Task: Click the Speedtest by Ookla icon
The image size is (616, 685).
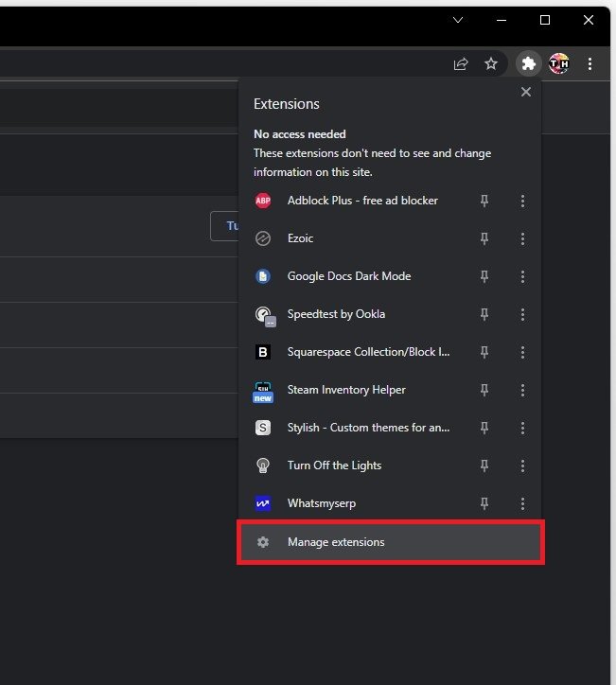Action: coord(263,314)
